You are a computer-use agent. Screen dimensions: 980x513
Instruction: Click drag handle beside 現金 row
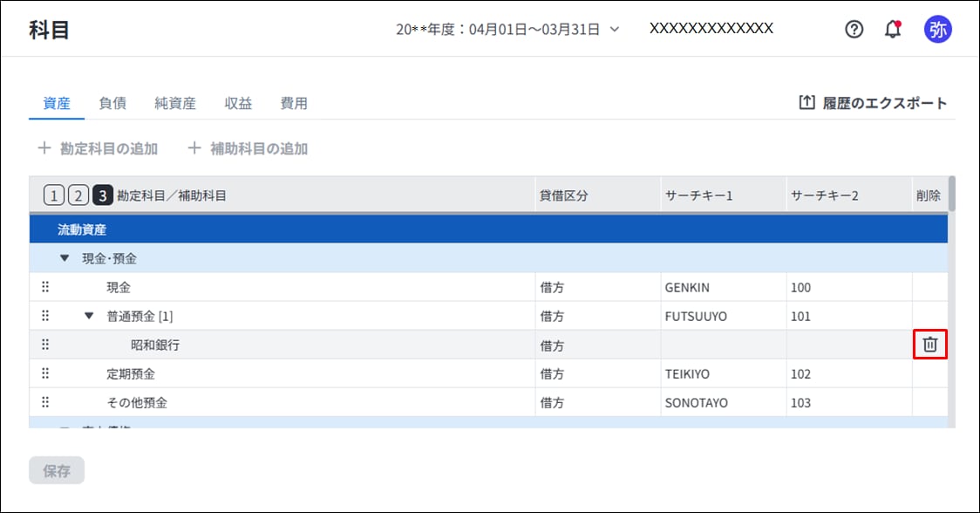click(45, 287)
